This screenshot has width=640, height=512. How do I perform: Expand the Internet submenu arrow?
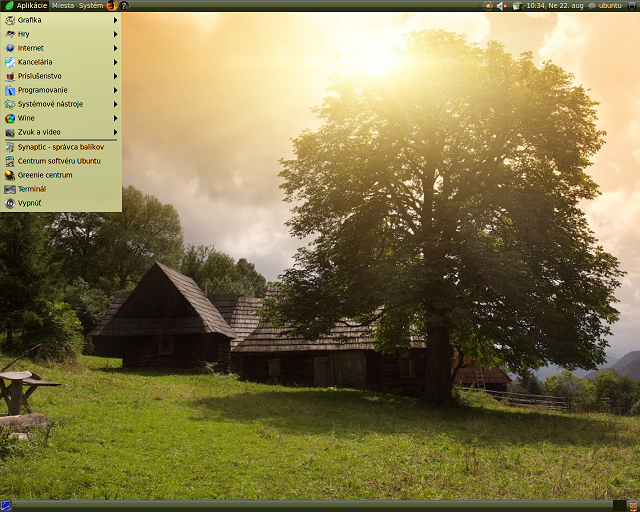(x=116, y=48)
